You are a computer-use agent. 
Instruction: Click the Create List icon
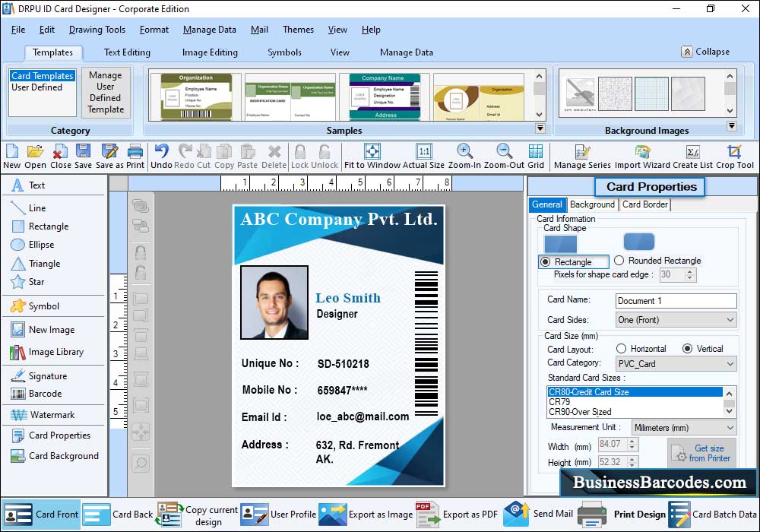click(x=692, y=152)
